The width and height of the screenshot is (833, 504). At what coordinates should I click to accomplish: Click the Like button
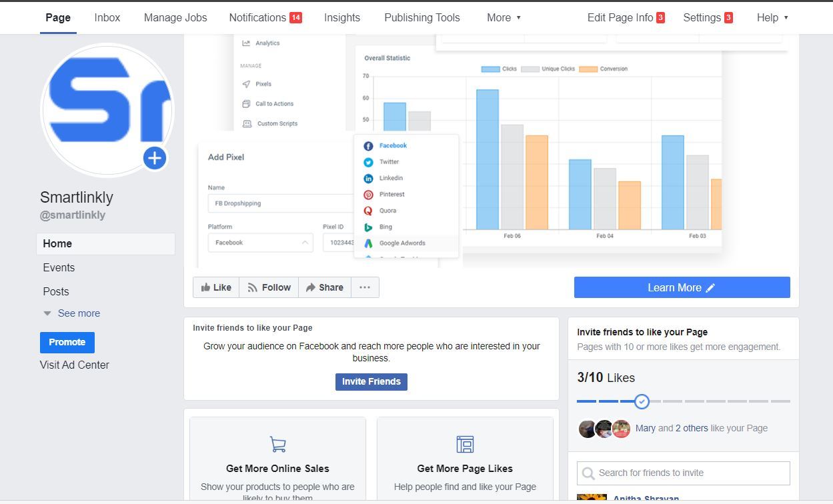tap(216, 287)
